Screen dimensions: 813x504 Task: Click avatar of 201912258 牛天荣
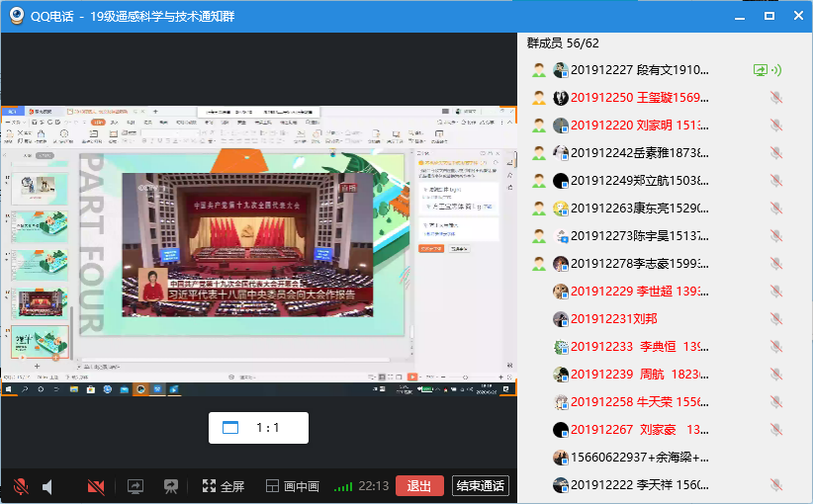click(561, 402)
